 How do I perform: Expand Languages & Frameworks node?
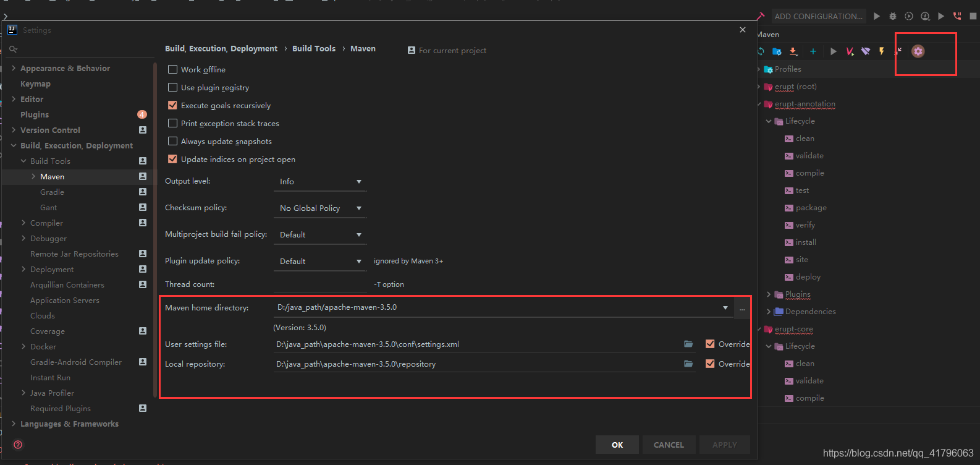click(x=14, y=424)
